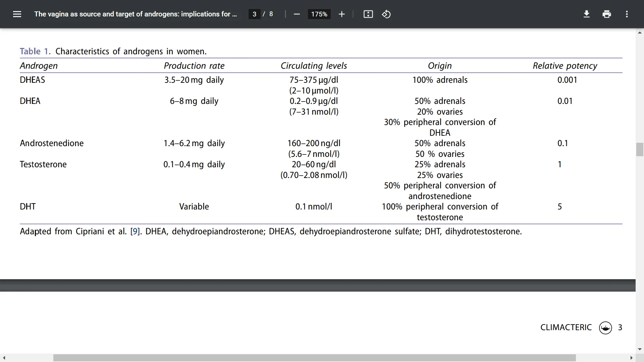Click the 'Production rate' column header
The height and width of the screenshot is (362, 644).
pyautogui.click(x=194, y=66)
